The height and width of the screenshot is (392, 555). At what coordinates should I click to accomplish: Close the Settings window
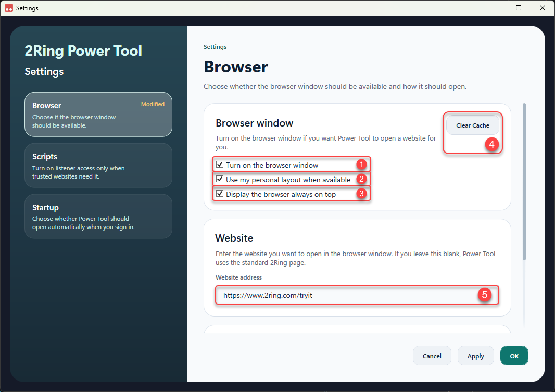[x=543, y=8]
